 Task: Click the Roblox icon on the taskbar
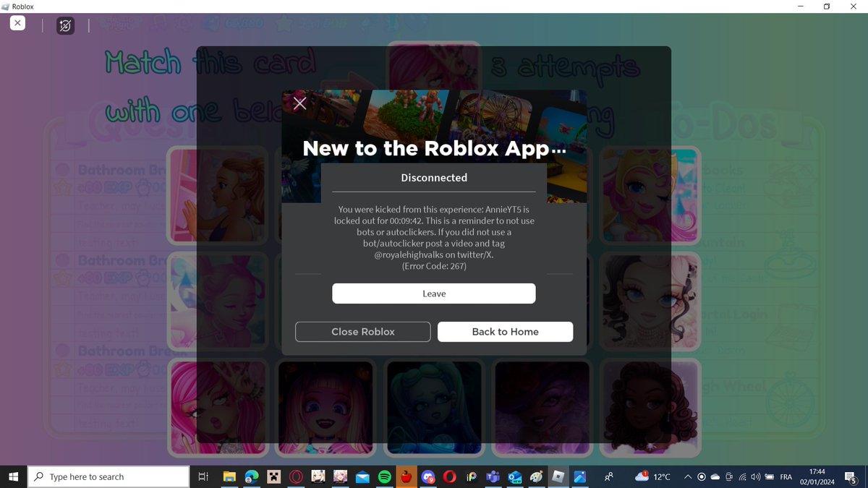(x=558, y=476)
